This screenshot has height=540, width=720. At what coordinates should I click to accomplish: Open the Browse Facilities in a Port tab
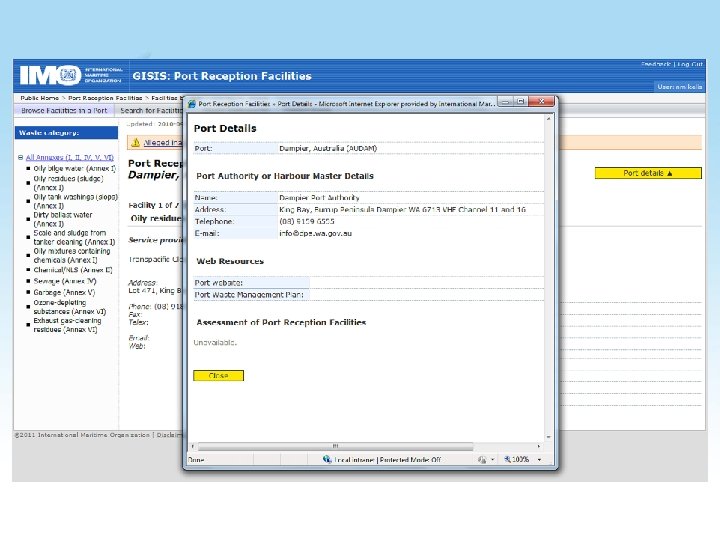(64, 111)
